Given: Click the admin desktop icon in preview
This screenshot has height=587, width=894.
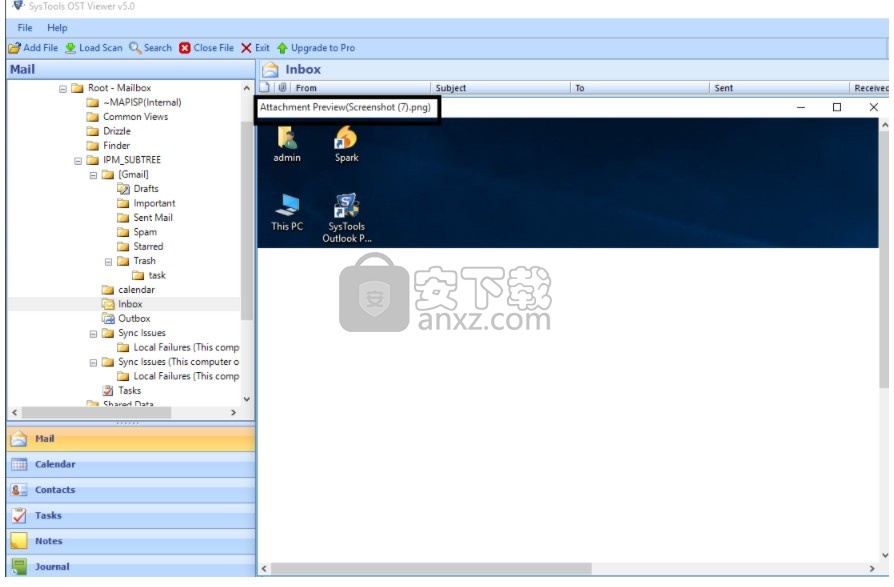Looking at the screenshot, I should (x=287, y=144).
